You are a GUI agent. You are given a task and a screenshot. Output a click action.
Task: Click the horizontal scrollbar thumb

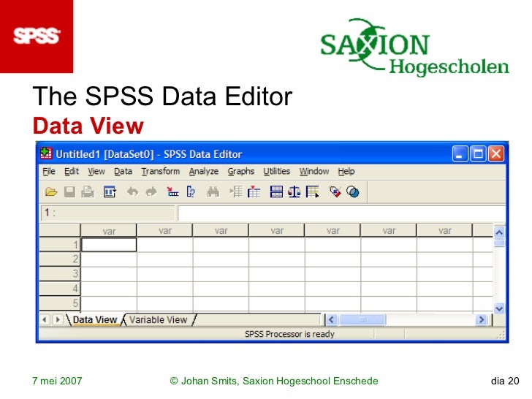tap(362, 319)
